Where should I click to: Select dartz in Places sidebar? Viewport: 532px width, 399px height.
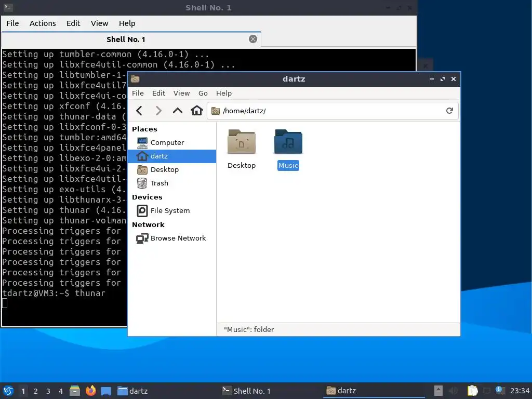[171, 156]
